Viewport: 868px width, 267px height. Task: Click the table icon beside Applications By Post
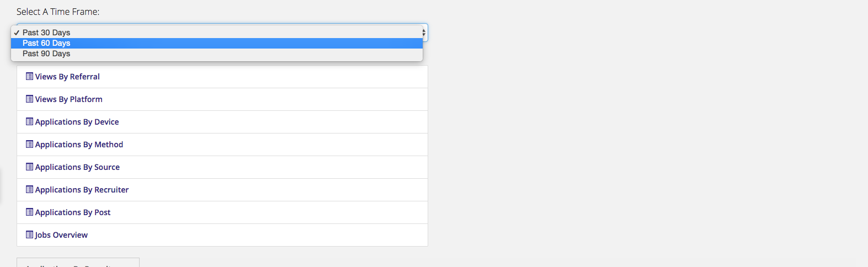tap(30, 212)
